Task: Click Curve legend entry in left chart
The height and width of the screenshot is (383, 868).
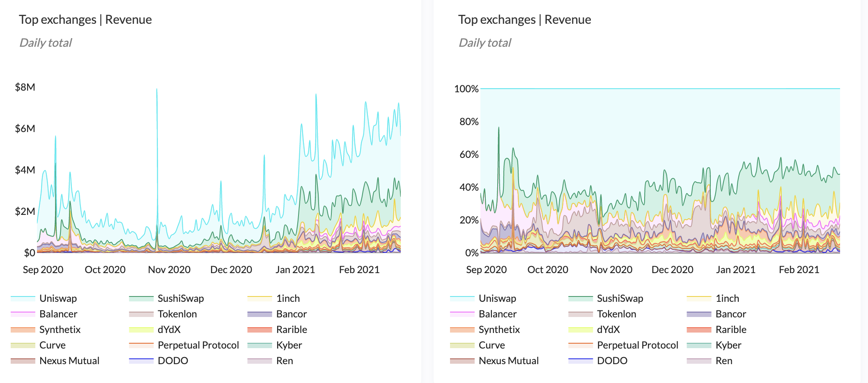Action: click(x=38, y=345)
